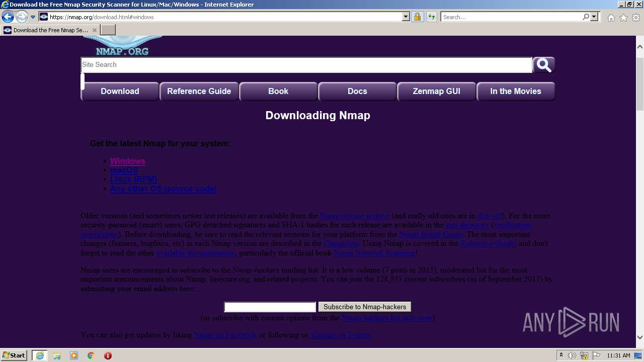Open the Docs navigation tab
The image size is (644, 362).
point(357,92)
